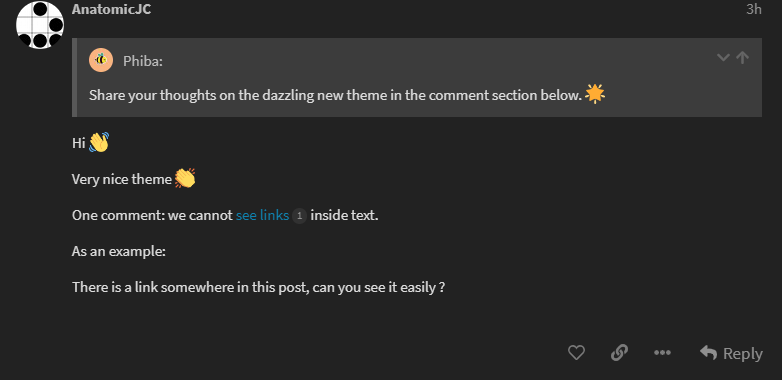Image resolution: width=782 pixels, height=380 pixels.
Task: Click the Reply button
Action: coord(731,353)
